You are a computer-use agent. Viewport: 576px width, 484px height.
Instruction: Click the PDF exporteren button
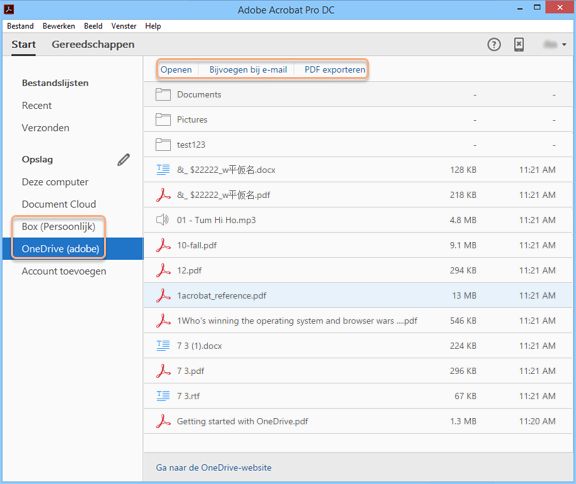pyautogui.click(x=335, y=70)
